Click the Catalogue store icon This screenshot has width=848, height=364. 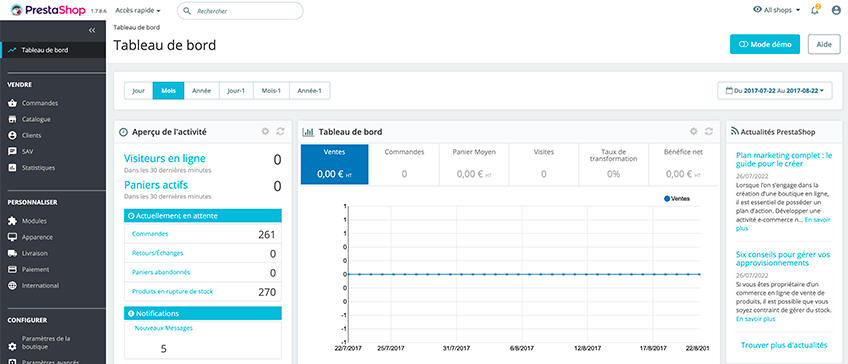(12, 119)
